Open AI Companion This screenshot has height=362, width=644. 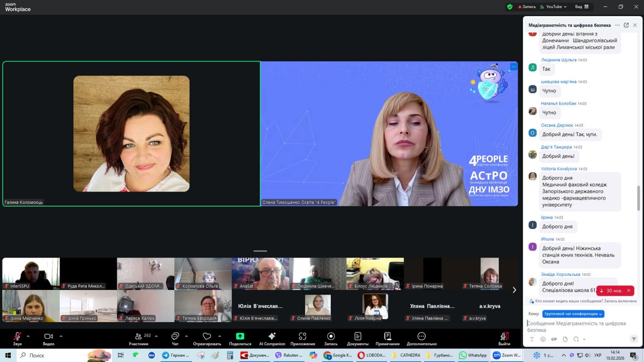[272, 338]
